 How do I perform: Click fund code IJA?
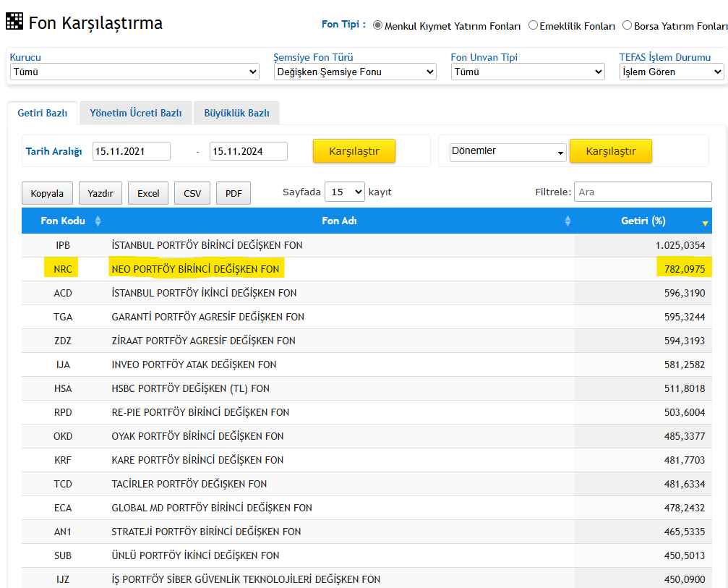pos(63,365)
